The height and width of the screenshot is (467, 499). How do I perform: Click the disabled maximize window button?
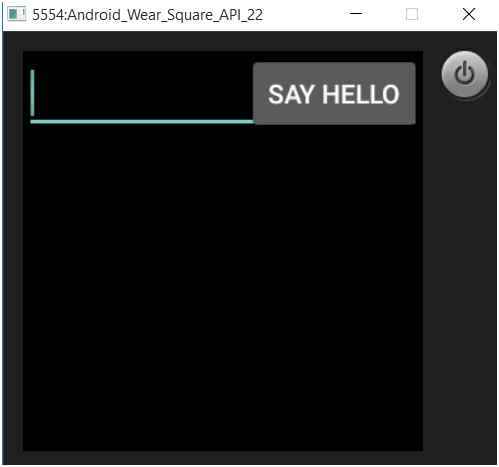point(412,14)
